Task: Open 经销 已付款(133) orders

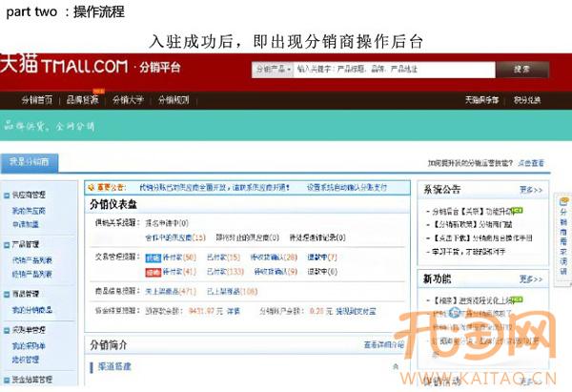Action: [225, 272]
